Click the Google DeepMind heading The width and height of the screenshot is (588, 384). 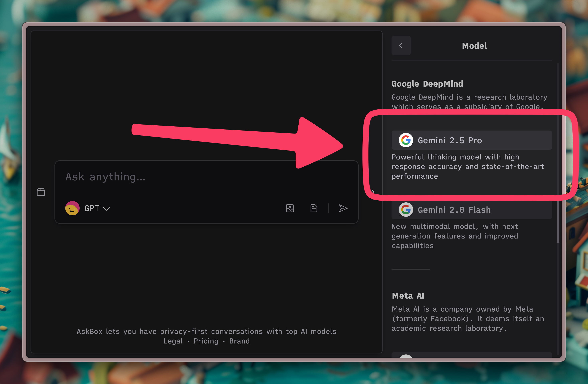click(427, 84)
